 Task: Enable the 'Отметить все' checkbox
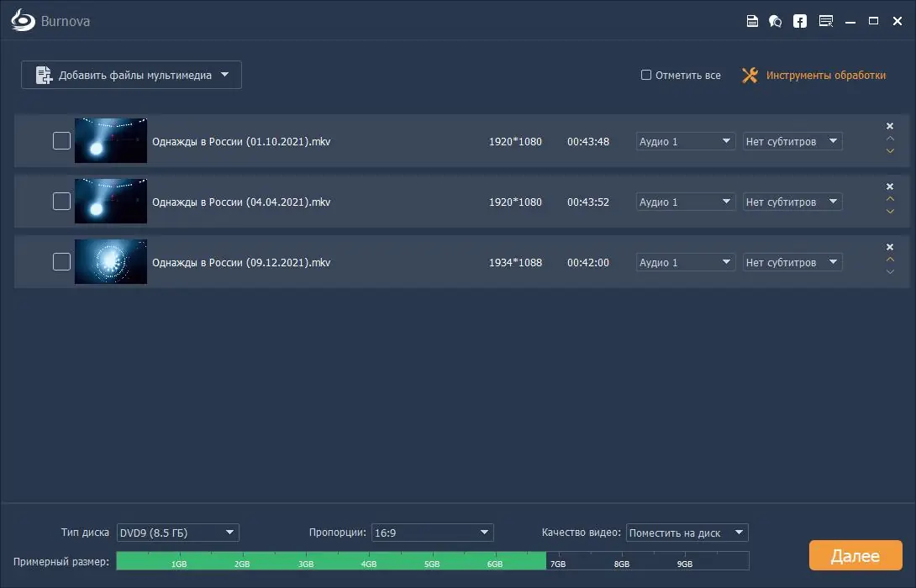646,75
